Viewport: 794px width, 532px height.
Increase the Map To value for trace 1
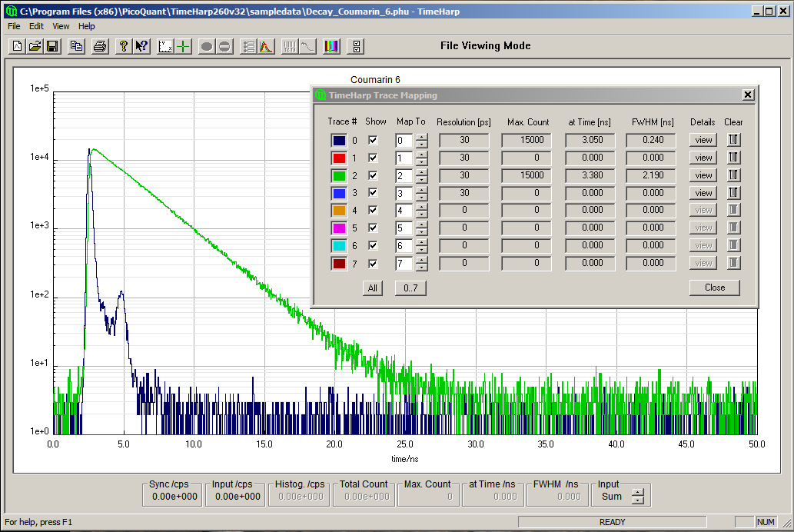422,155
